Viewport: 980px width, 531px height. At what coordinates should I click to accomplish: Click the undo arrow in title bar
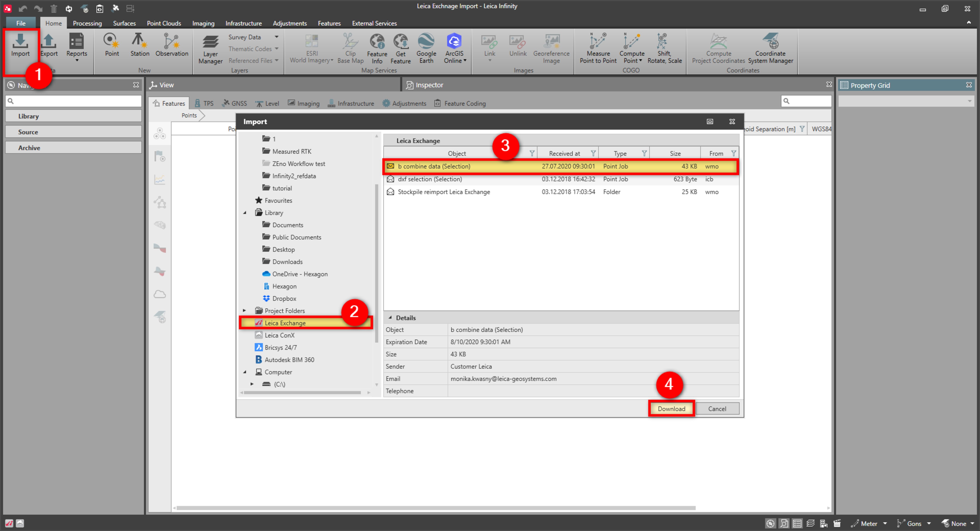[x=23, y=8]
